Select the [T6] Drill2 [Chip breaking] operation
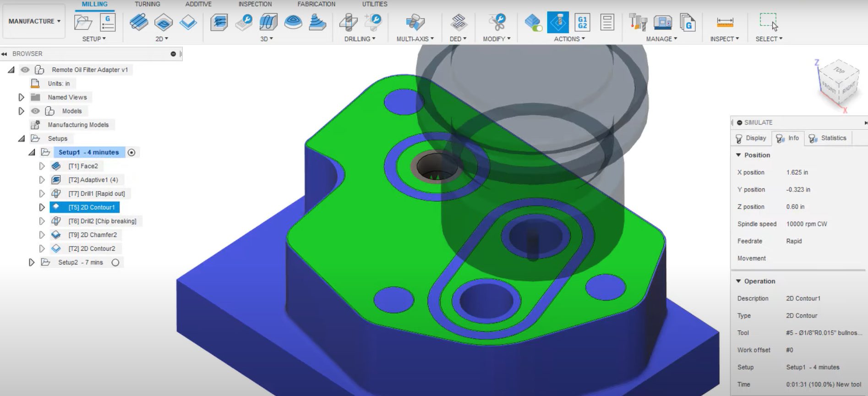 coord(102,221)
